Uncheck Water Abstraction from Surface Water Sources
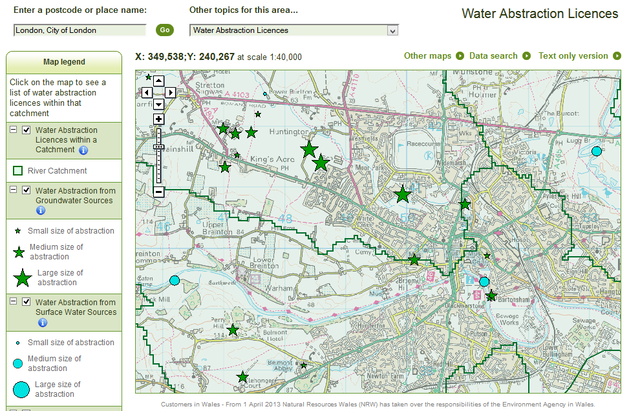Image resolution: width=640 pixels, height=411 pixels. (x=27, y=302)
